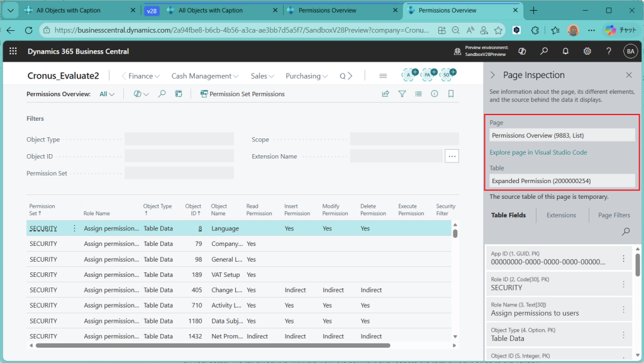Open the app launcher waffle menu
This screenshot has width=644, height=363.
[x=13, y=52]
